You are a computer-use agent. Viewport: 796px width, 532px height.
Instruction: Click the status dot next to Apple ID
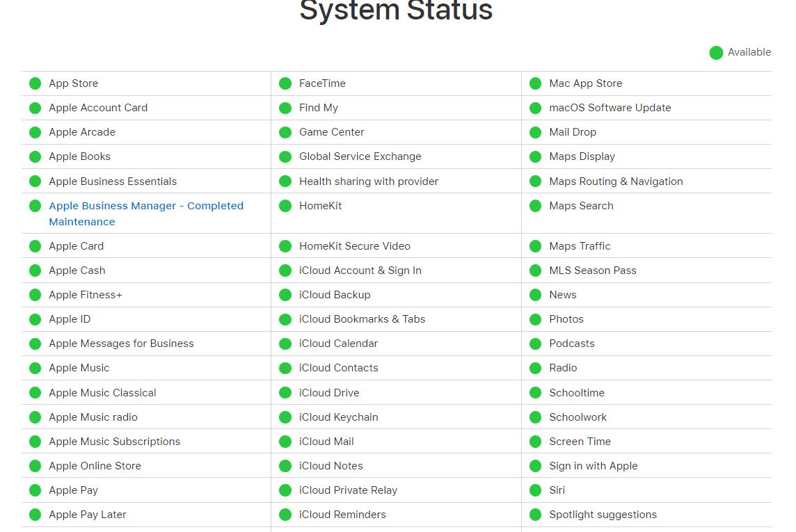click(35, 319)
